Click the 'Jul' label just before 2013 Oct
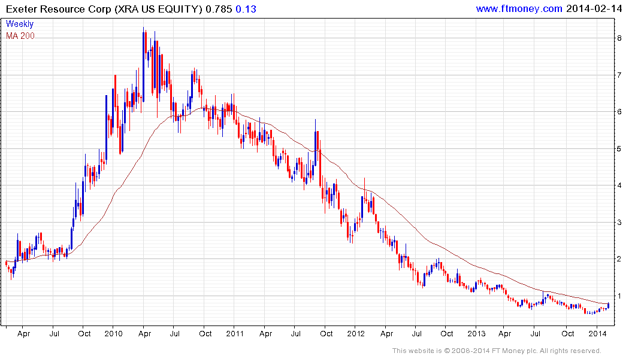Image resolution: width=644 pixels, height=359 pixels. click(x=535, y=333)
